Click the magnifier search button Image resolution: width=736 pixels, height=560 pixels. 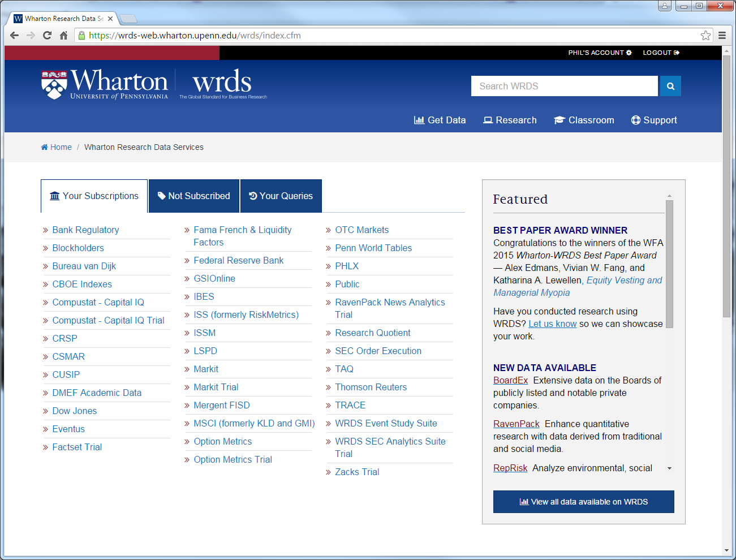point(670,86)
